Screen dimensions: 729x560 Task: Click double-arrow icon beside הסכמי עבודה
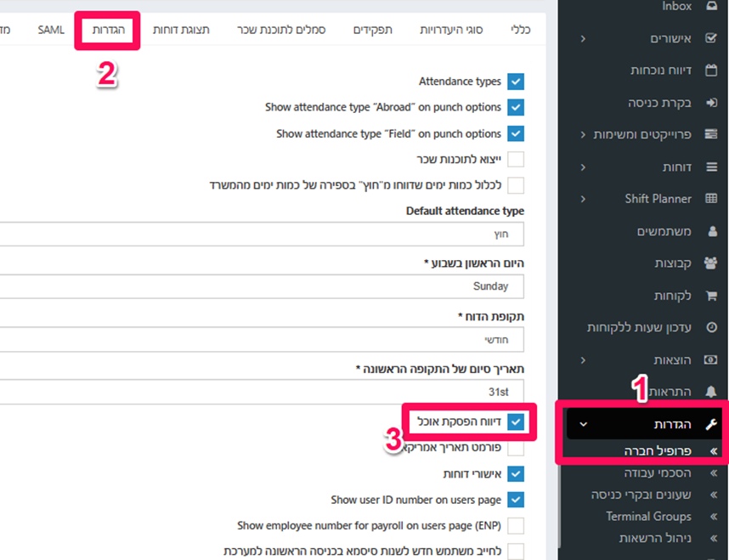click(x=714, y=473)
